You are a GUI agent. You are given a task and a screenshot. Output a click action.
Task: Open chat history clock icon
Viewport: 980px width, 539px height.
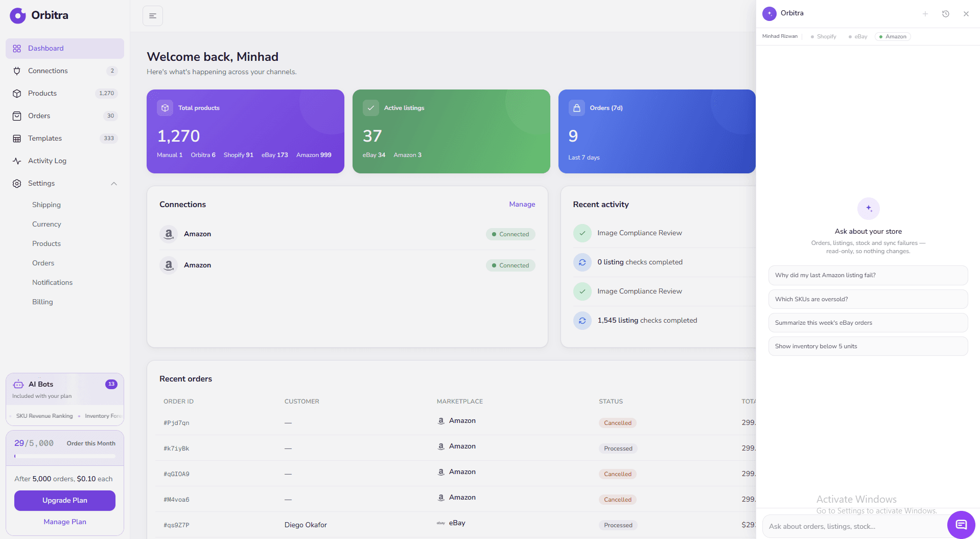946,14
